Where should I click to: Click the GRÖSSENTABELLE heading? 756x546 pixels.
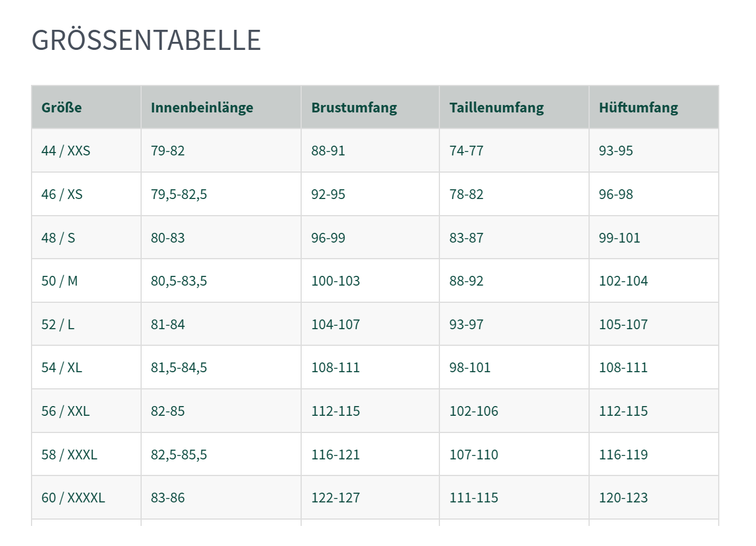[x=146, y=40]
